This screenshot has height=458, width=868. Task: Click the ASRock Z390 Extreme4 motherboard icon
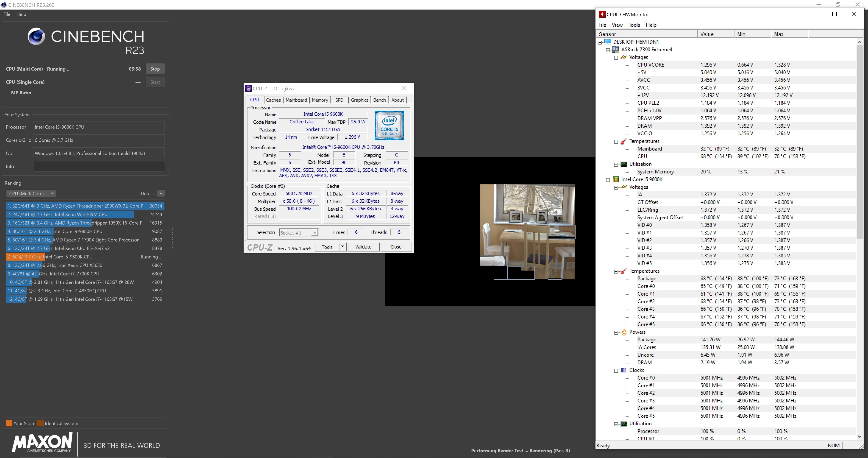[x=616, y=50]
